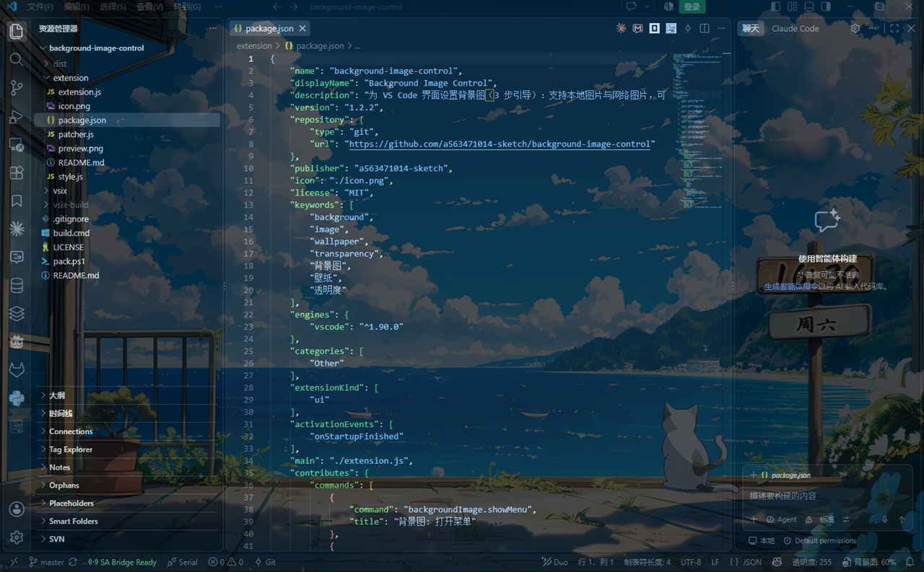Toggle the primary side bar layout
Image resolution: width=924 pixels, height=572 pixels.
(775, 6)
